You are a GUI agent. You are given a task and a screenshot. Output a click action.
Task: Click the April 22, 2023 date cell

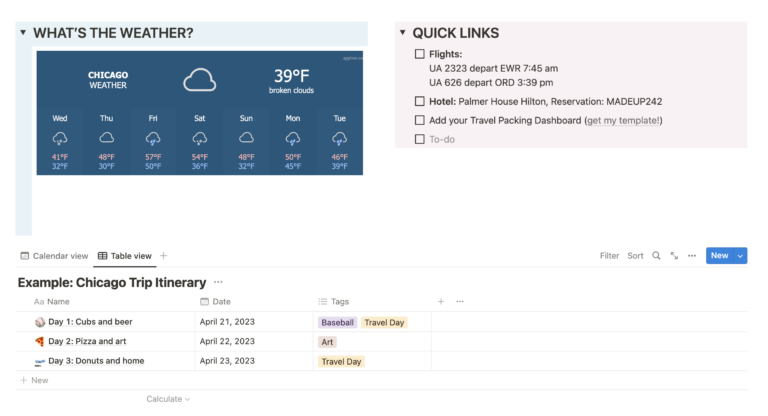(x=227, y=342)
